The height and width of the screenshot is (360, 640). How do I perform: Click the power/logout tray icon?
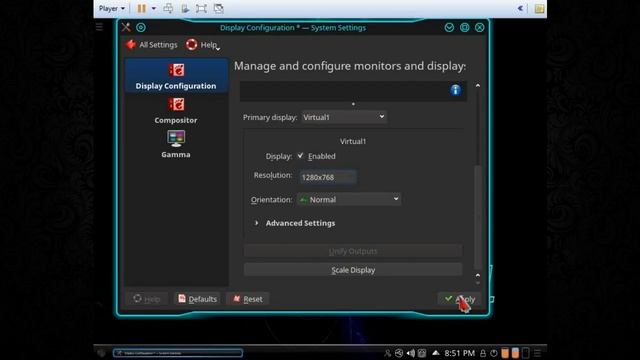[494, 353]
